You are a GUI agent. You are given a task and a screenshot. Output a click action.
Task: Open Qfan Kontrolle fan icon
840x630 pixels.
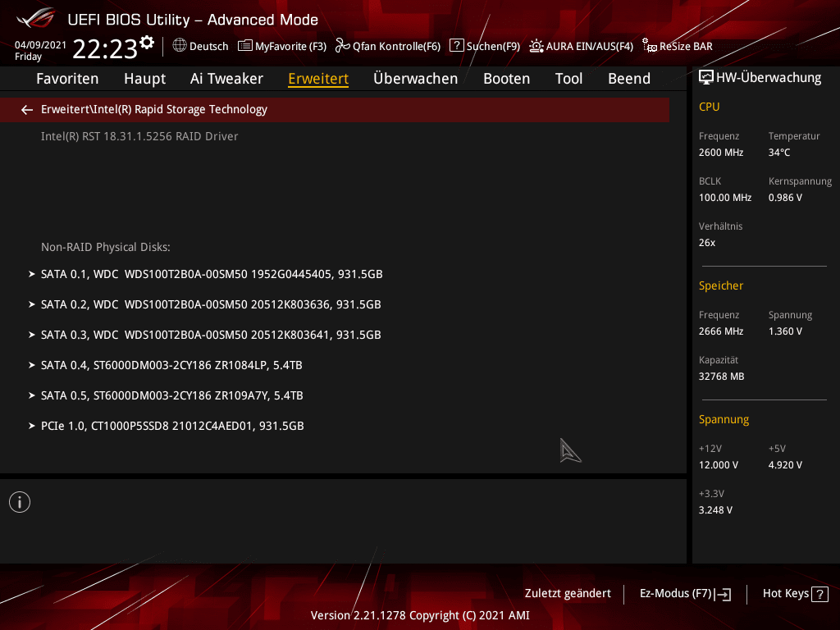point(342,46)
